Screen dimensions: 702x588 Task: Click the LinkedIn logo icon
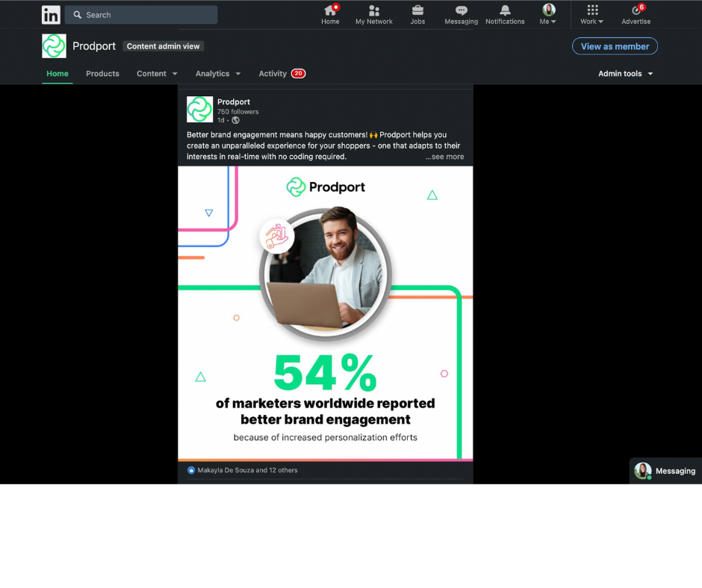(x=51, y=15)
